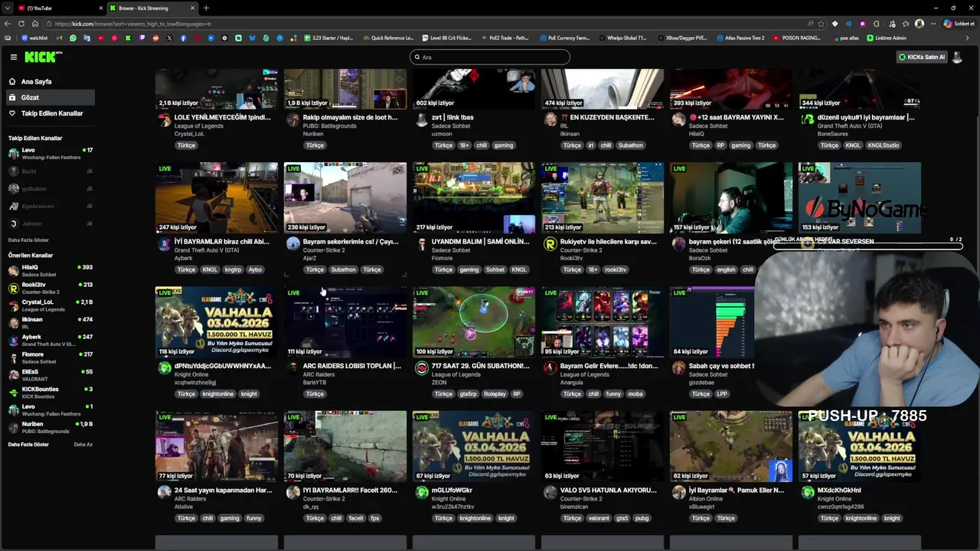Open the Levo followed channel row
This screenshot has width=980, height=551.
(x=50, y=153)
